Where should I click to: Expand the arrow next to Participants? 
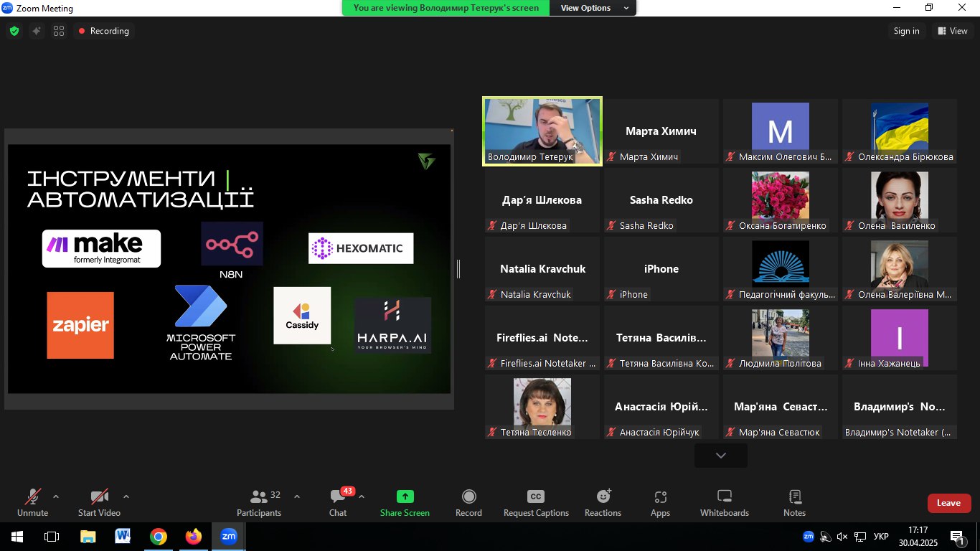tap(297, 496)
